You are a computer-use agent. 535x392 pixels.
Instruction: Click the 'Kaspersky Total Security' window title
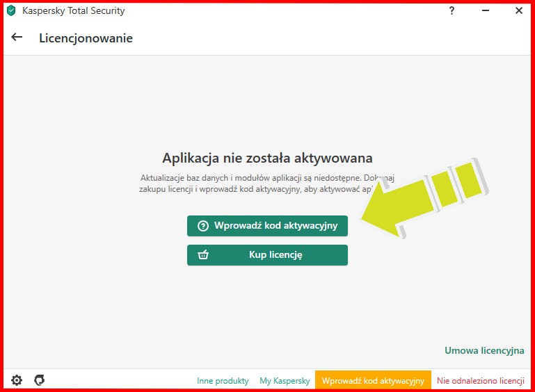click(73, 11)
